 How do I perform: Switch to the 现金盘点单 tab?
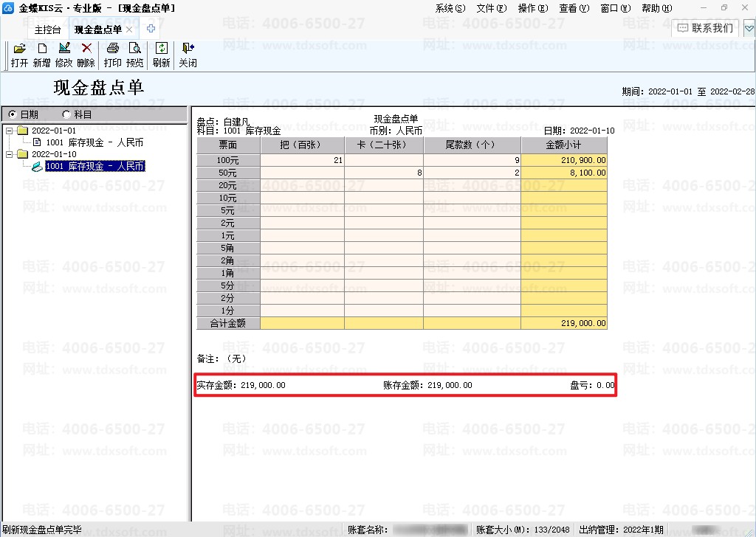pyautogui.click(x=98, y=30)
